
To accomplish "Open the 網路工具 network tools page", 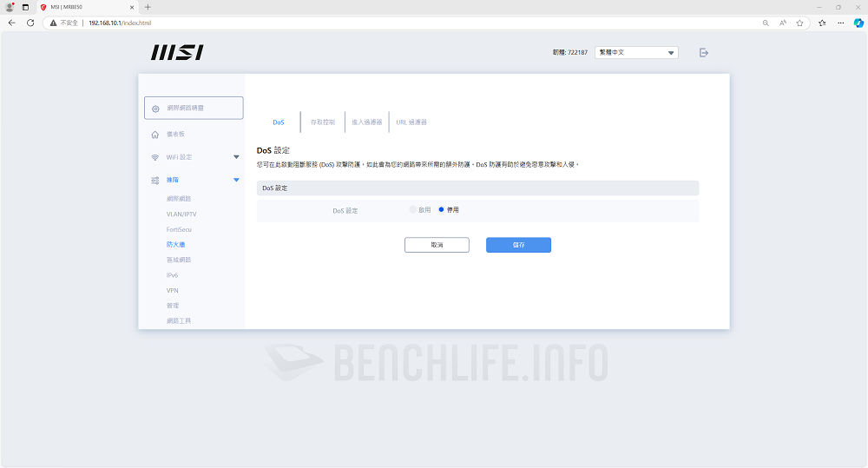I will coord(179,320).
